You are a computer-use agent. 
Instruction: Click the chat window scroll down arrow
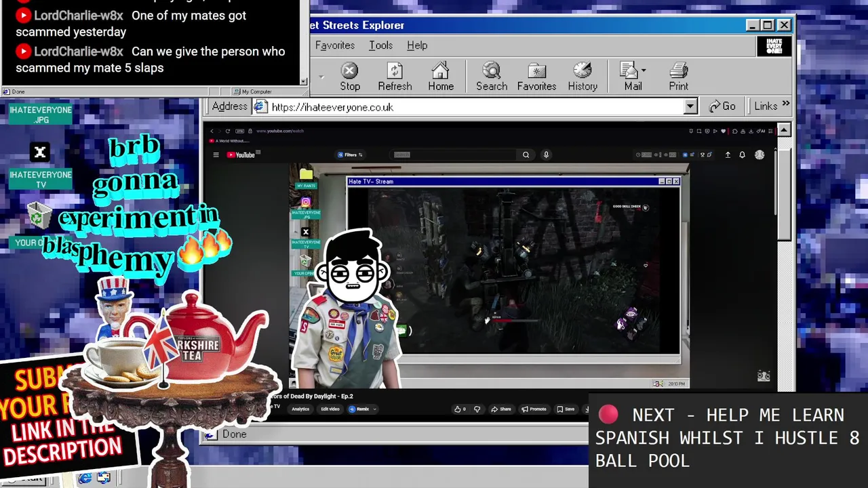click(x=304, y=81)
